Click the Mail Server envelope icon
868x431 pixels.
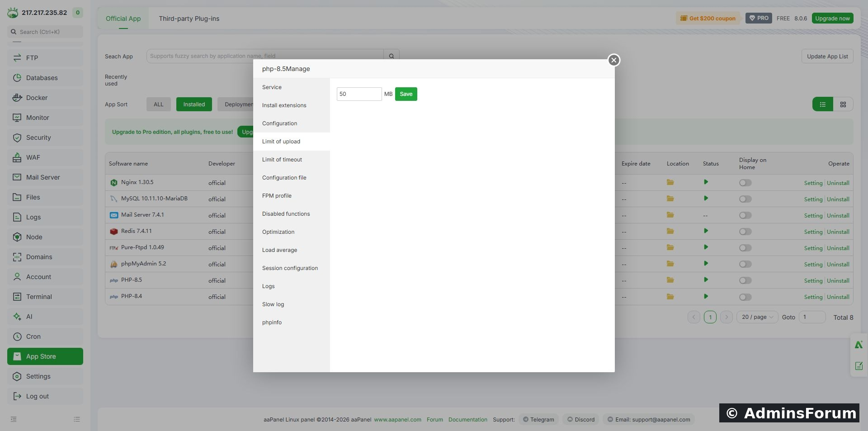17,177
